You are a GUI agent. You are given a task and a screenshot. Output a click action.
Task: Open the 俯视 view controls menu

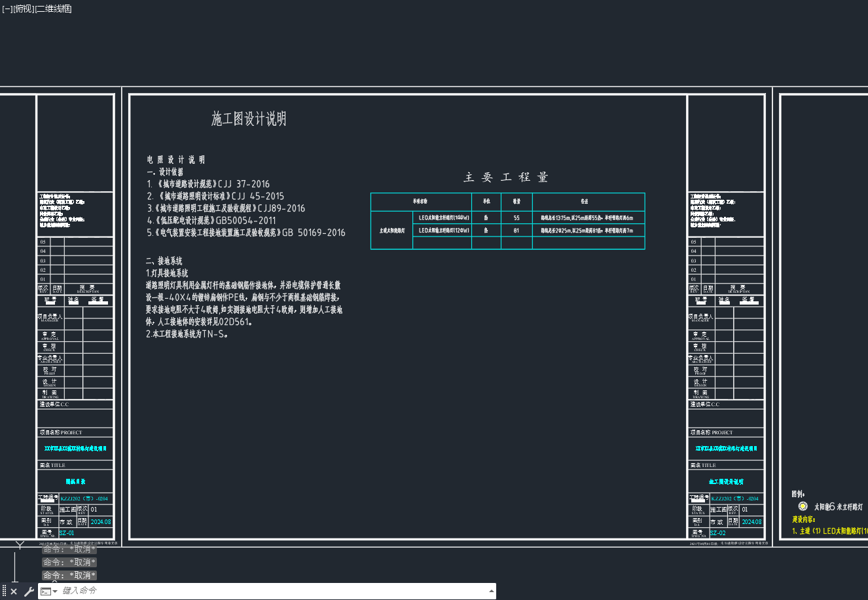(x=24, y=9)
